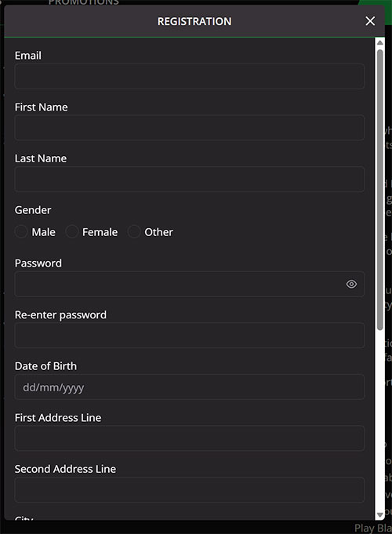Click the Registration header title
392x534 pixels.
(194, 21)
